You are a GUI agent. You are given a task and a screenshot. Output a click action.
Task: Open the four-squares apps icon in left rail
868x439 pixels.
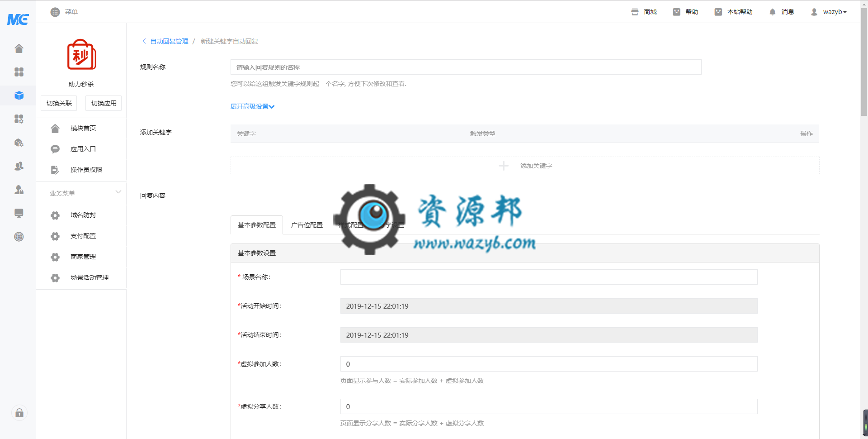tap(19, 72)
